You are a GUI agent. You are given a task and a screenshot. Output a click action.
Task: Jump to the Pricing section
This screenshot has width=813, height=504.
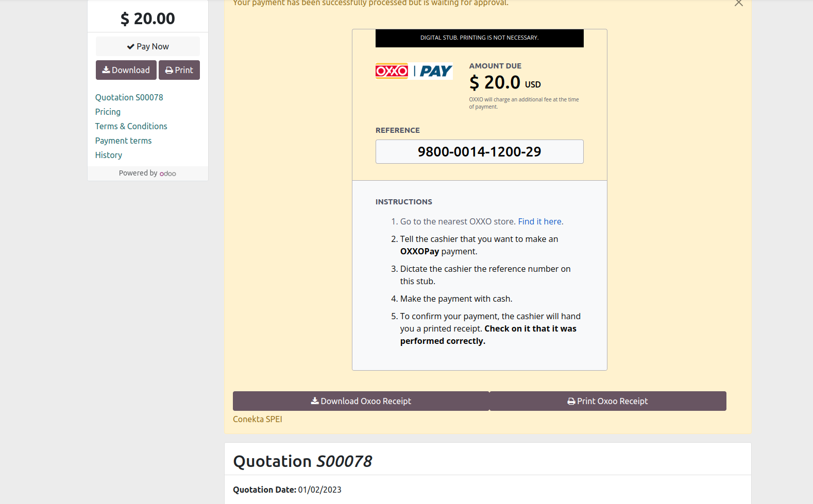(108, 112)
